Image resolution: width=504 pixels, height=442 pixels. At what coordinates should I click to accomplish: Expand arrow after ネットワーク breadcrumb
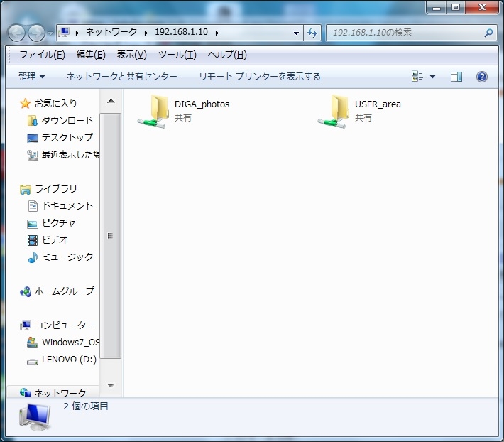(146, 33)
